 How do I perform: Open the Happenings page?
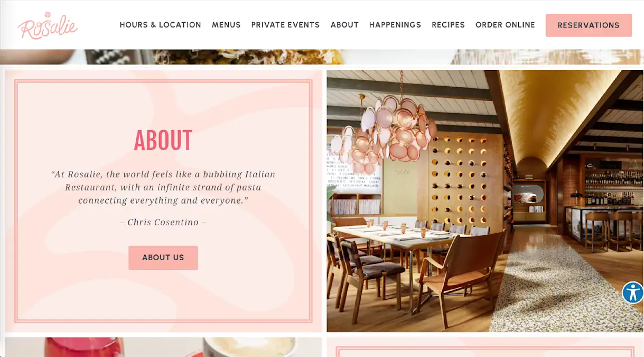pyautogui.click(x=395, y=25)
